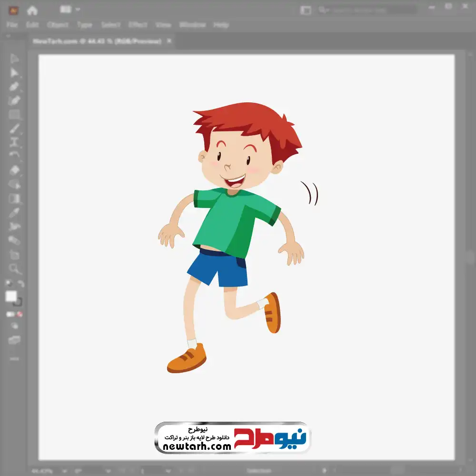Select the Zoom magnifier tool

pos(14,269)
